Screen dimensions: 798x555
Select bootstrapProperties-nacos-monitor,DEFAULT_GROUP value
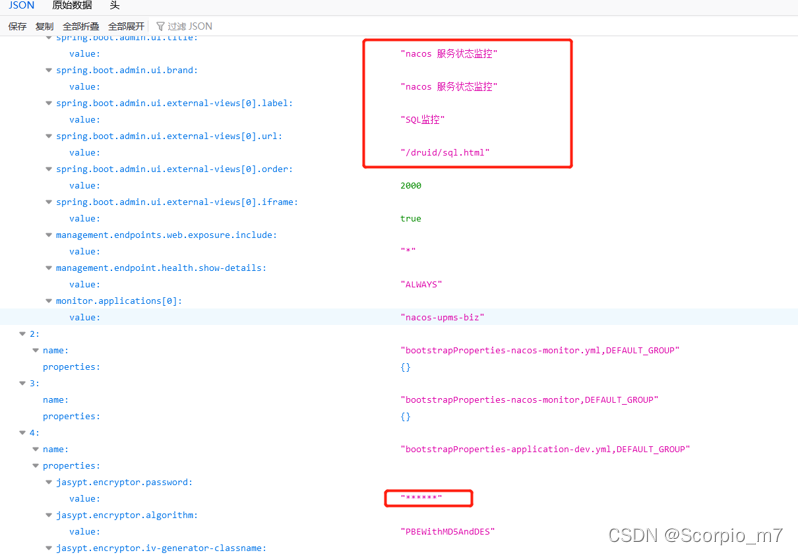[529, 400]
